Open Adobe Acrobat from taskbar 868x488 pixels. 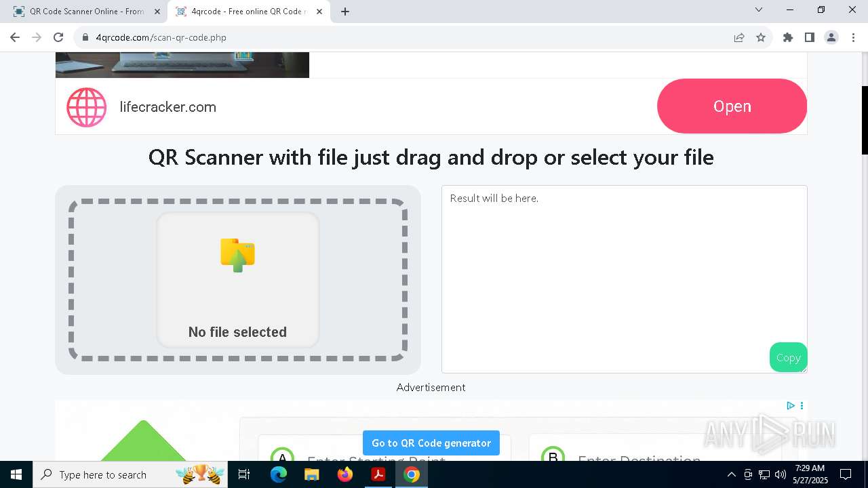click(x=378, y=474)
